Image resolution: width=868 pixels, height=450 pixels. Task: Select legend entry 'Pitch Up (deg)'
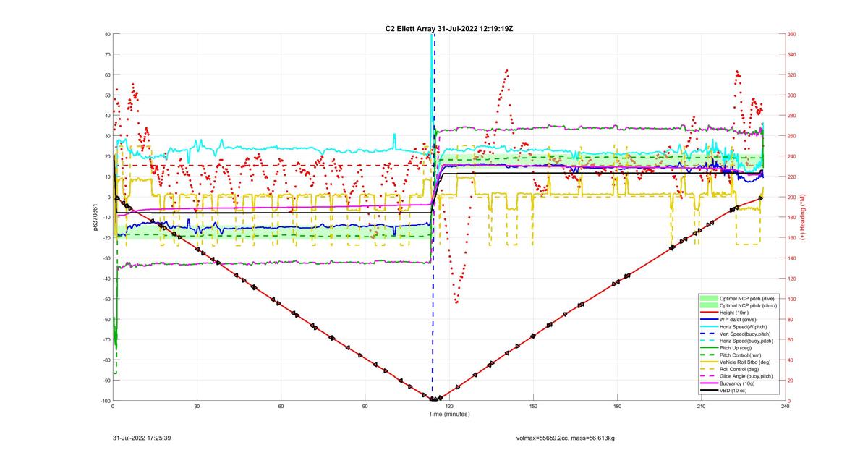pos(737,348)
